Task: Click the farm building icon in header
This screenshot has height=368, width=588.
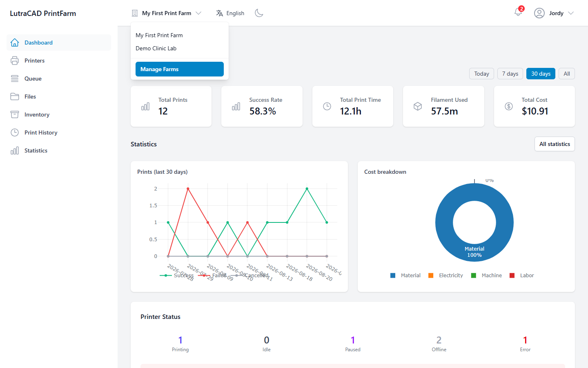Action: pos(135,13)
